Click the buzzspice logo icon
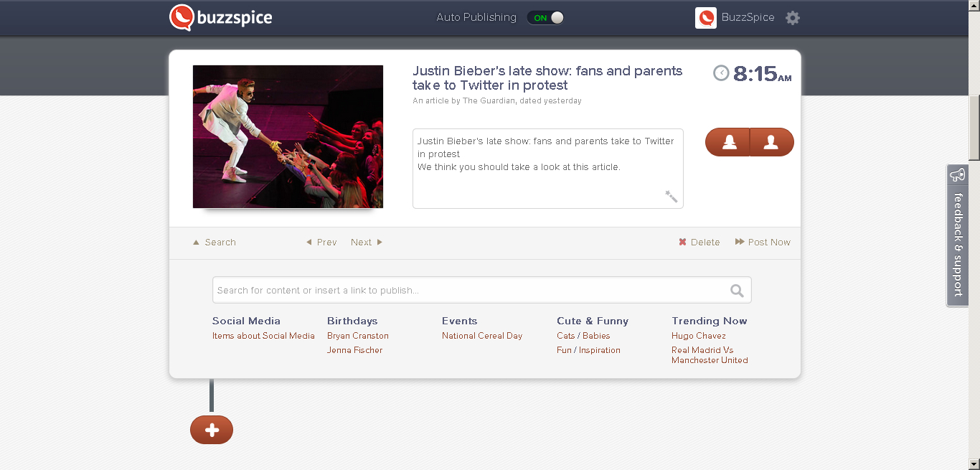 (x=182, y=17)
